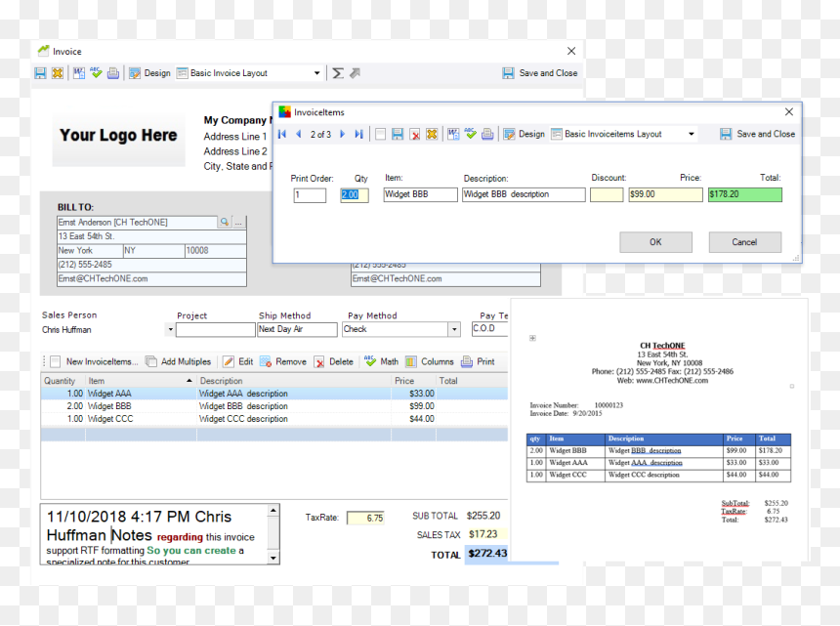Click Add Multiples in the grid toolbar
The height and width of the screenshot is (626, 840).
(x=179, y=362)
